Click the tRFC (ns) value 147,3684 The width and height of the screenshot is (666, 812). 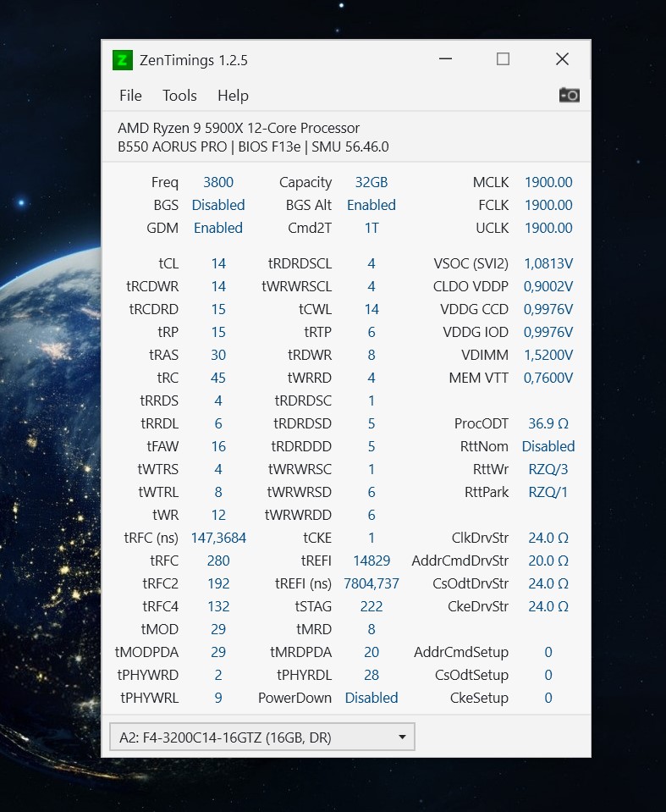218,538
